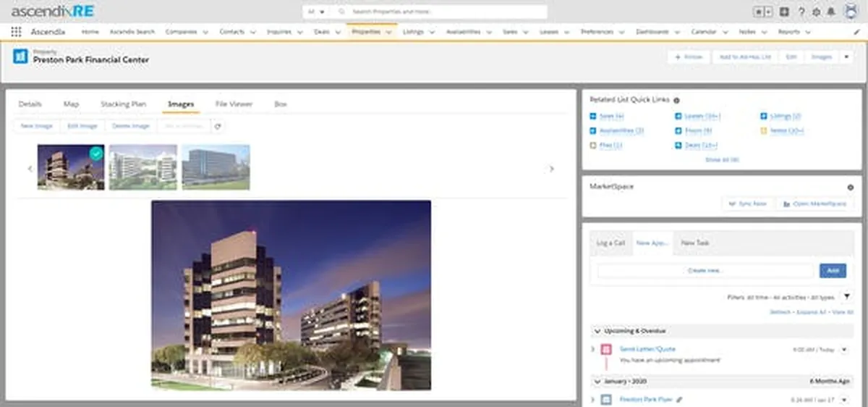868x407 pixels.
Task: Click the Deals quick link icon
Action: tap(678, 145)
